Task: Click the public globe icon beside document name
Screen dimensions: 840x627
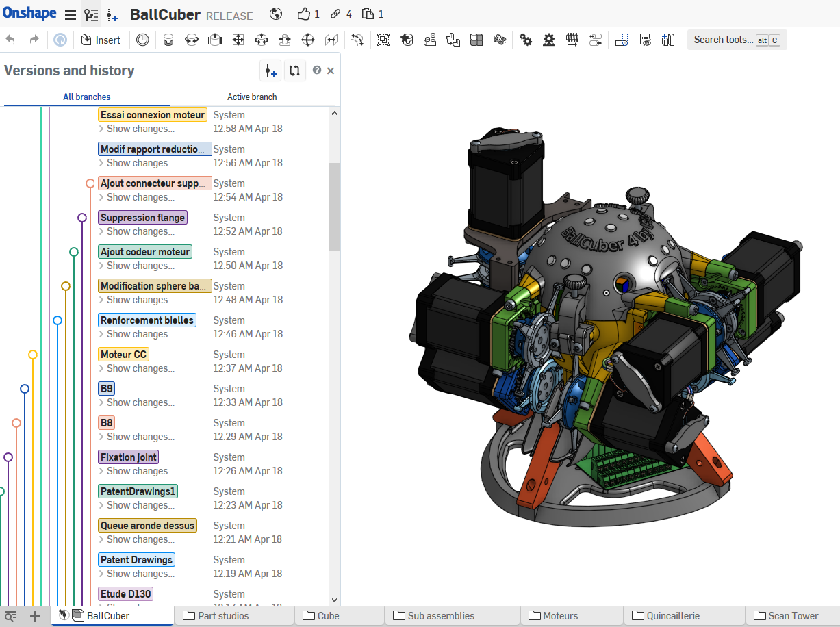Action: [276, 14]
